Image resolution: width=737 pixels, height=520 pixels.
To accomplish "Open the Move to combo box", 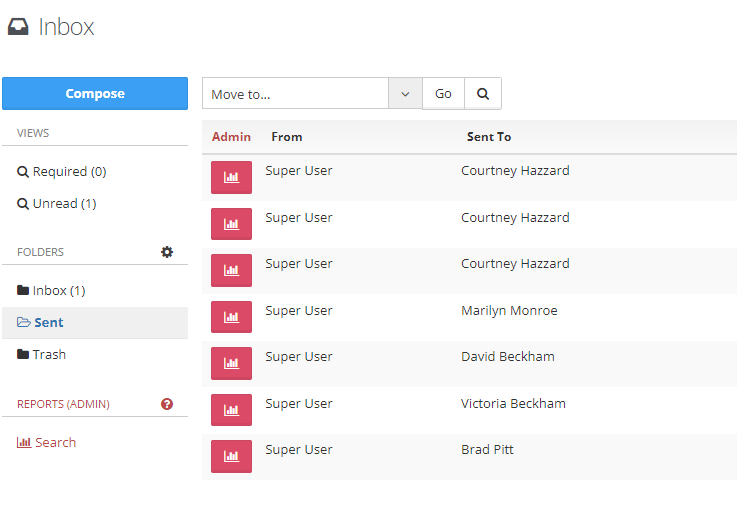I will click(295, 94).
